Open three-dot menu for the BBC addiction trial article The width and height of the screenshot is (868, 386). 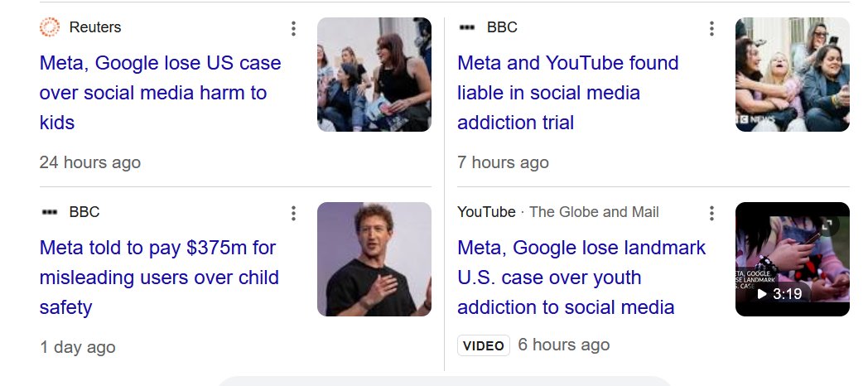[711, 29]
